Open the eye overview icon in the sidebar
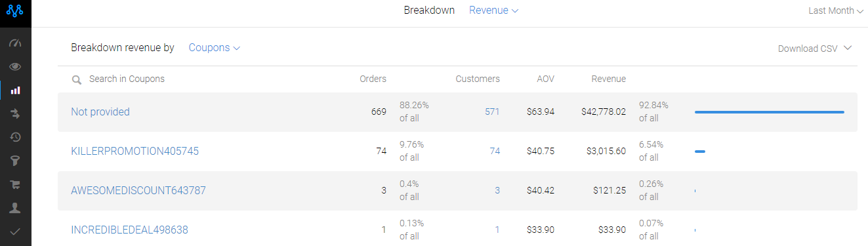This screenshot has height=246, width=868. pos(15,67)
